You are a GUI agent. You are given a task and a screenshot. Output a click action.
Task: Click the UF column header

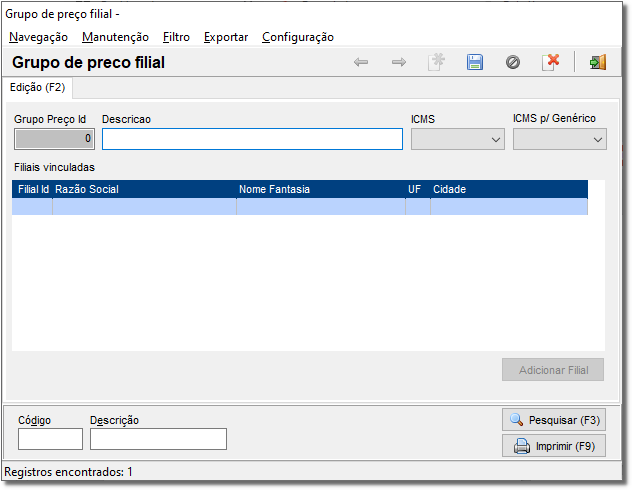418,189
